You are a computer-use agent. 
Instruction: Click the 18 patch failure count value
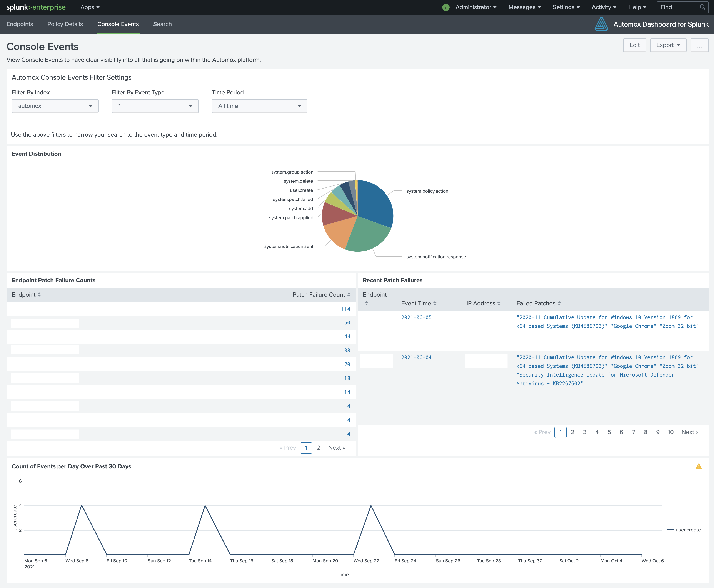tap(347, 378)
